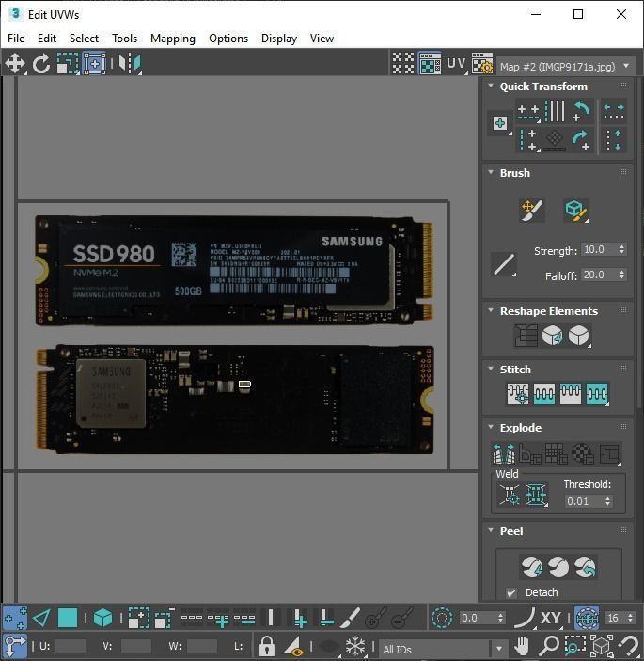The width and height of the screenshot is (644, 661).
Task: Click Weld Selected Subobjects icon
Action: [x=536, y=494]
